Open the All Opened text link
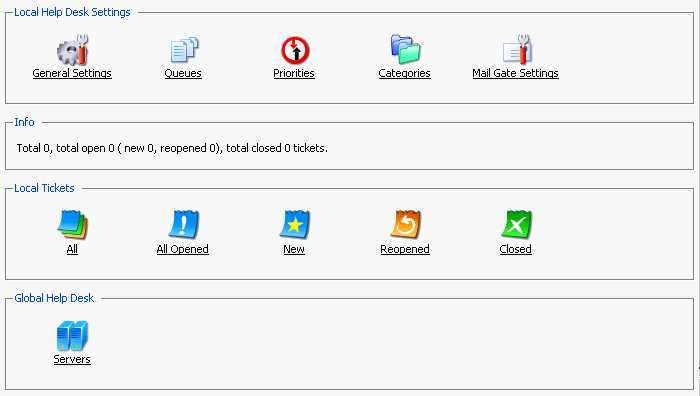Screen dimensions: 700x396 (x=183, y=249)
